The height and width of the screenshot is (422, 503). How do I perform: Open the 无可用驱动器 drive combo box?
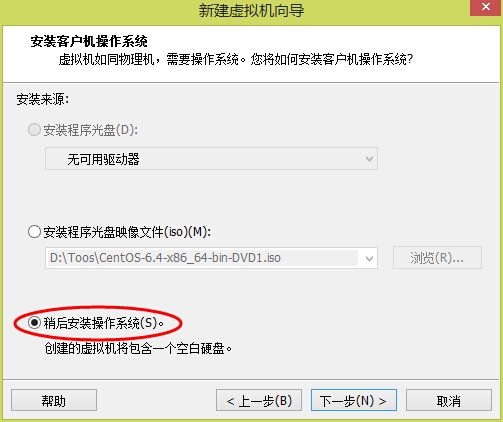211,159
